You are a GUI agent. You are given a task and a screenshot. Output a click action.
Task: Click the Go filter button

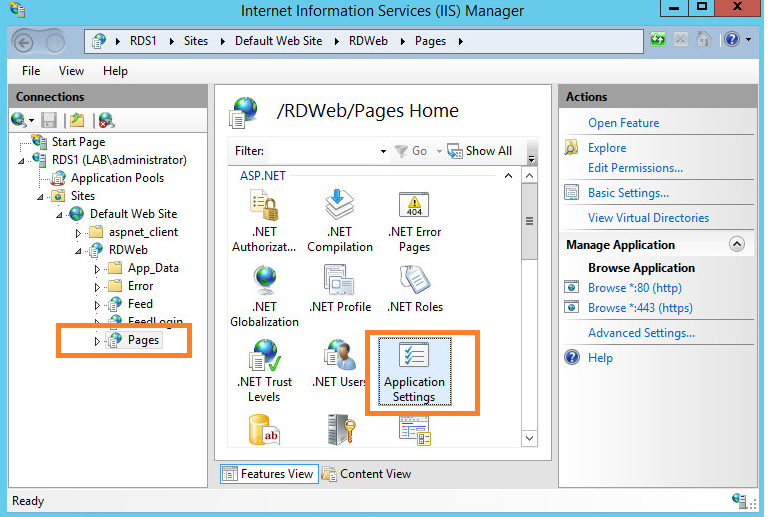tap(412, 151)
